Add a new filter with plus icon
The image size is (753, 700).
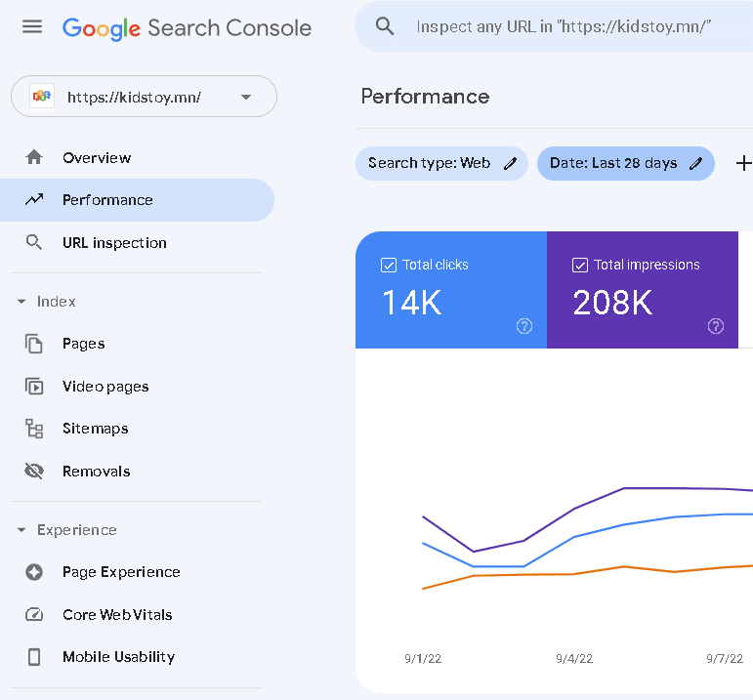(x=743, y=163)
